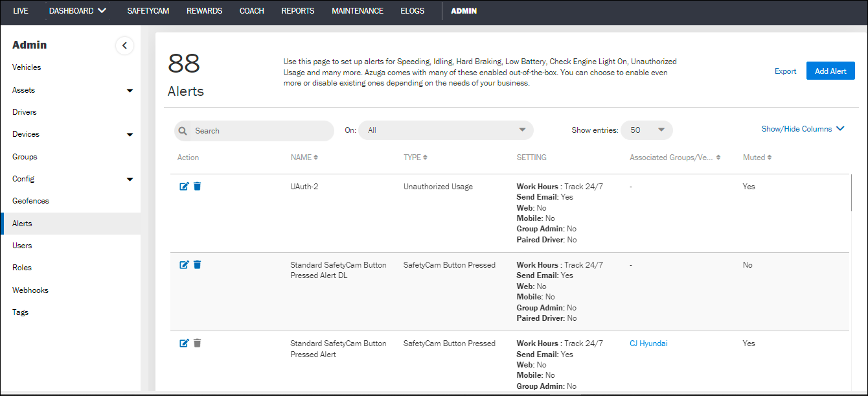Delete Standard SafetyCam Button Pressed Alert DL
The height and width of the screenshot is (396, 868).
point(198,265)
